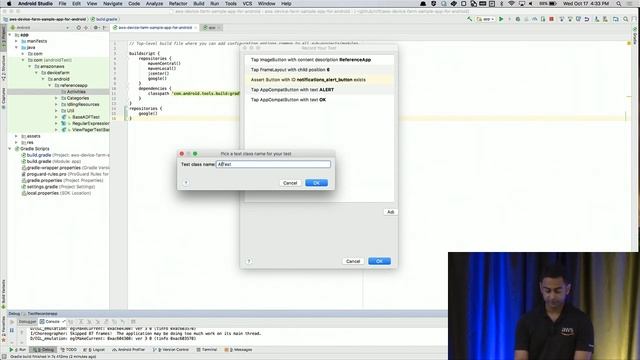640x360 pixels.
Task: Select the 'Tap ImageButton with content description' step
Action: [319, 60]
